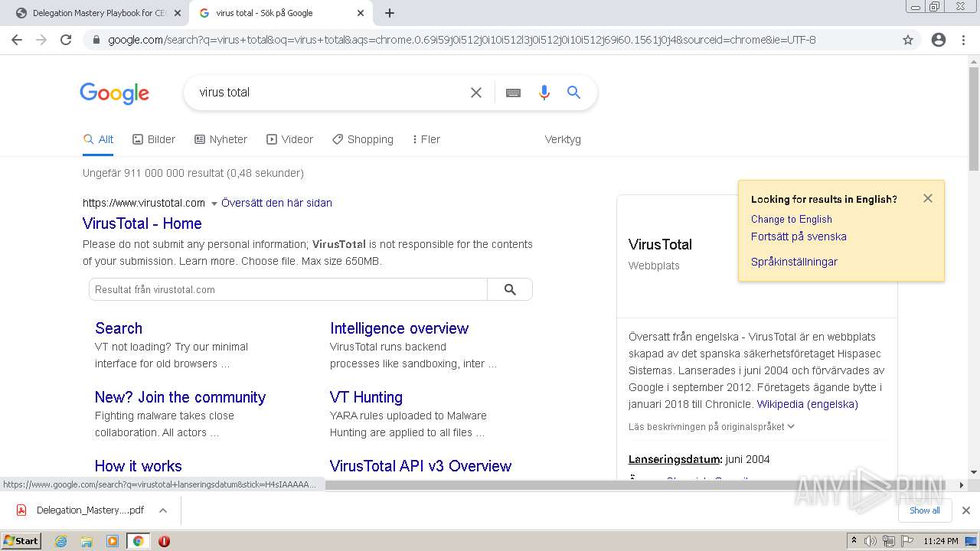Click the 'Resultat från virustotal.com' search field
The image size is (980, 551).
pos(289,289)
